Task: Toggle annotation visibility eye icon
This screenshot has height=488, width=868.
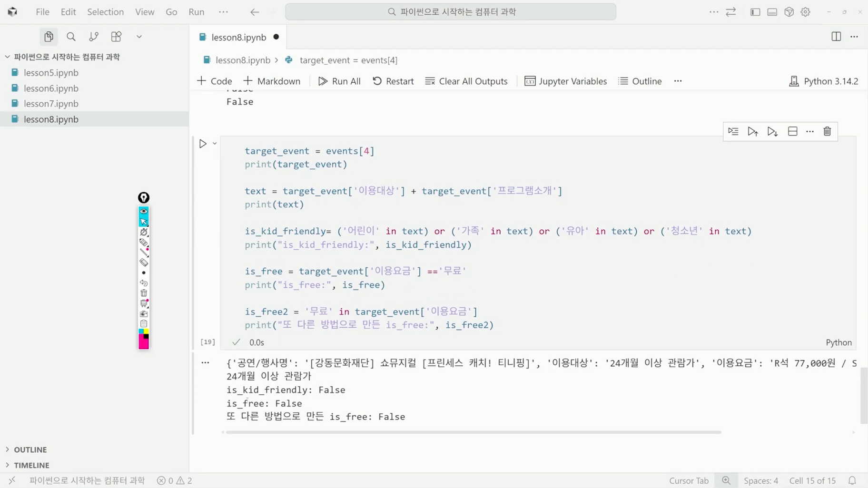Action: [x=144, y=211]
